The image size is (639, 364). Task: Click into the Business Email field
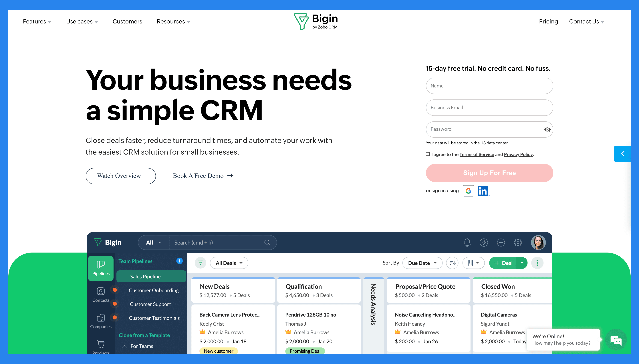(x=489, y=107)
